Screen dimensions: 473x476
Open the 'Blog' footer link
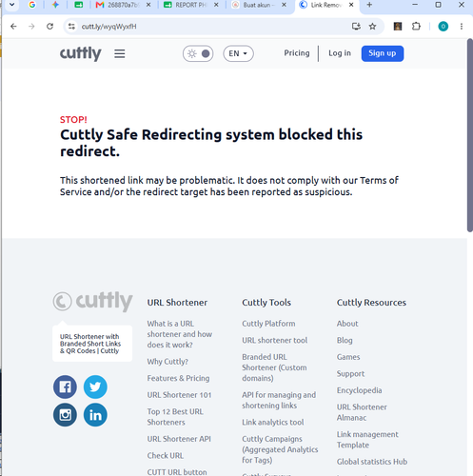pyautogui.click(x=345, y=341)
